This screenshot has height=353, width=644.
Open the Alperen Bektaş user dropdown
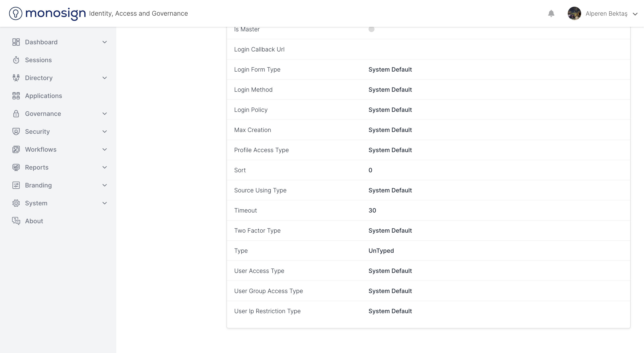[635, 14]
